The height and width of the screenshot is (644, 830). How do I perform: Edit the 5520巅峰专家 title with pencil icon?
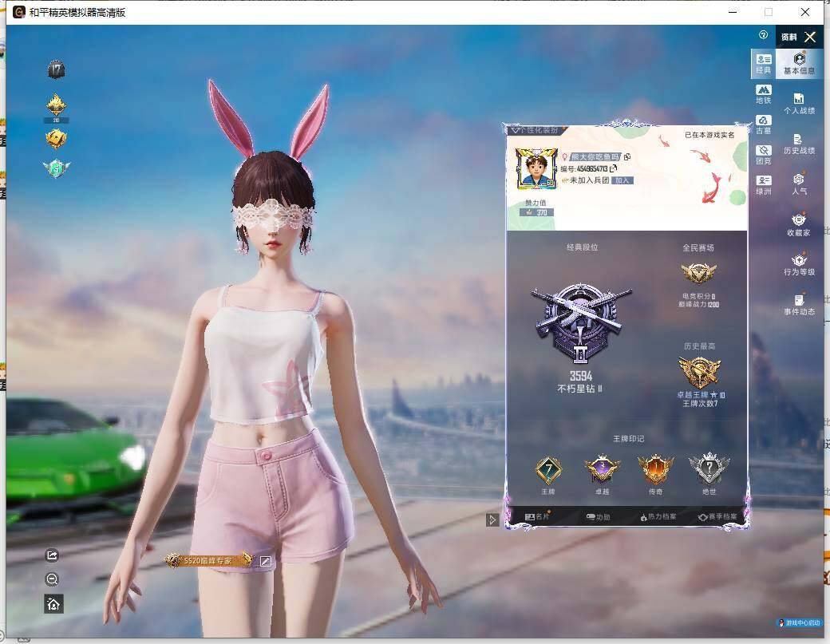pyautogui.click(x=266, y=561)
